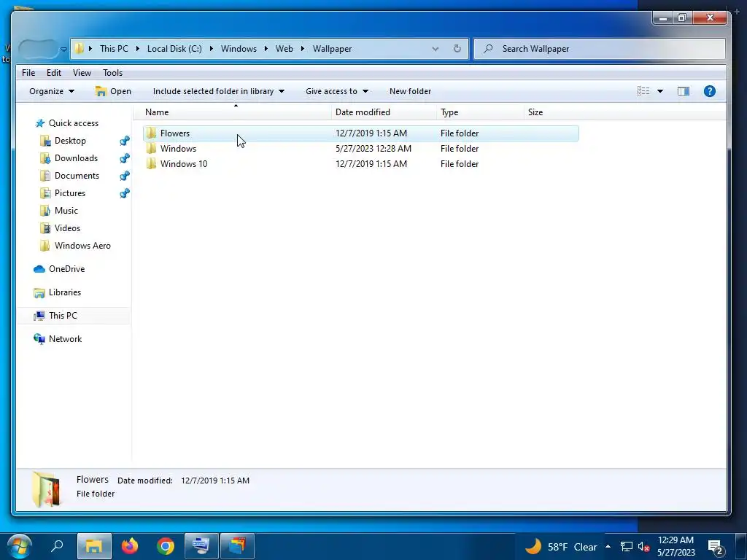Viewport: 747px width, 560px height.
Task: Show hidden tray icons arrow
Action: pos(608,547)
